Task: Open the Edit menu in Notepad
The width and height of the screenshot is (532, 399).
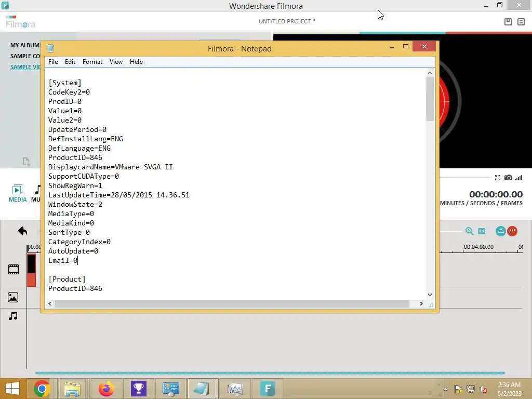Action: [70, 62]
